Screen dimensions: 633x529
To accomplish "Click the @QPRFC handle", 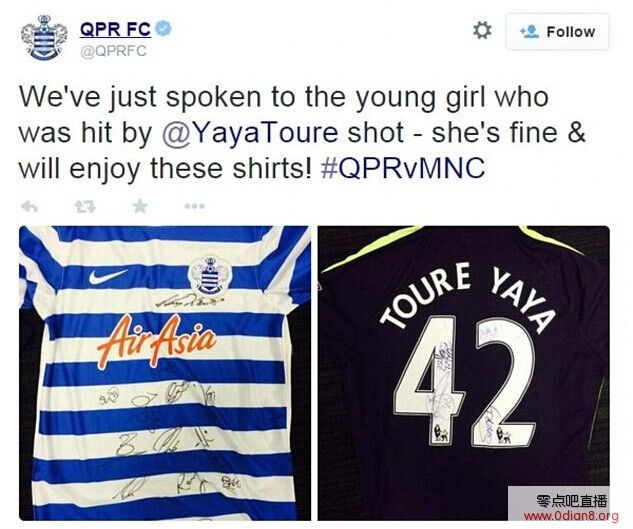I will (x=113, y=51).
